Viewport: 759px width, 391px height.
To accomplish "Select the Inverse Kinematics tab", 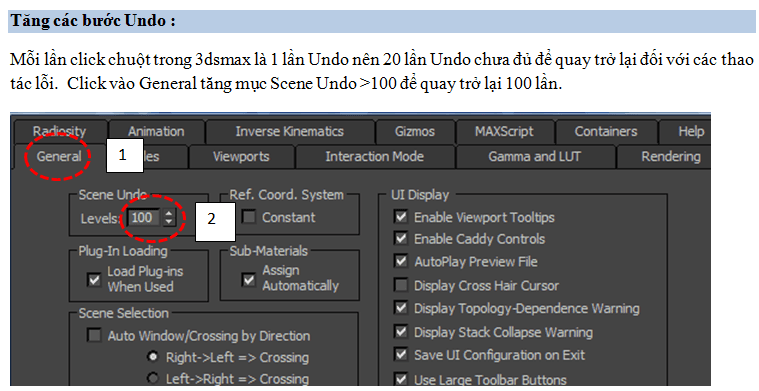I will (x=289, y=131).
